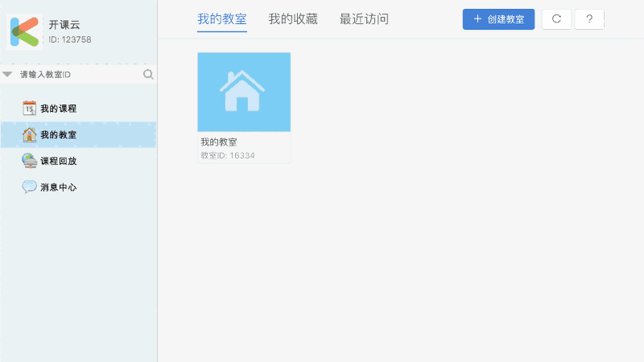Click the 我的教室 card title
Screen dimensions: 644x362
tap(219, 142)
